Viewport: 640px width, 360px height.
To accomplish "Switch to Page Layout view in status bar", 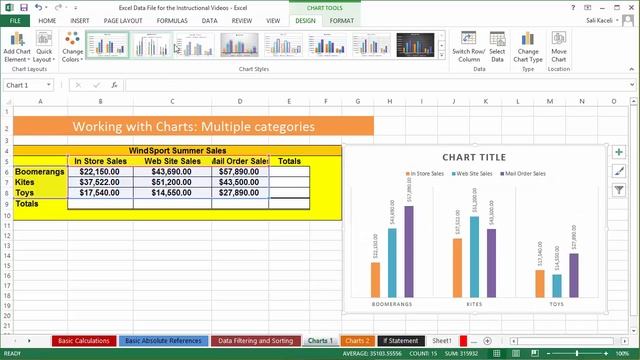I will (516, 353).
